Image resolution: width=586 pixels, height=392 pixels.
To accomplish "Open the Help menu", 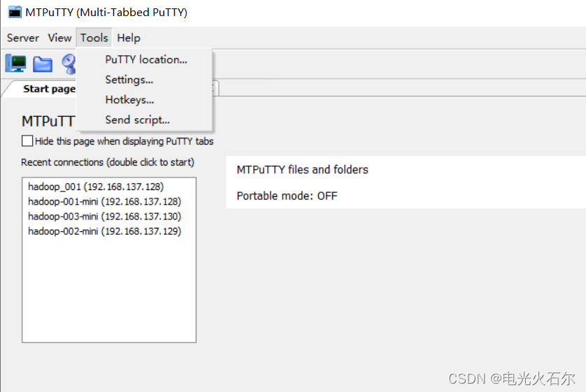I will (x=129, y=38).
